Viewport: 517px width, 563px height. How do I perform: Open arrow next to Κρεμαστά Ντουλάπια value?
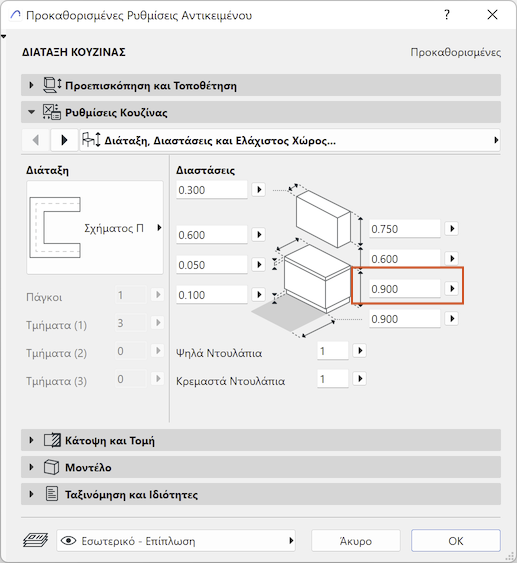[x=360, y=378]
